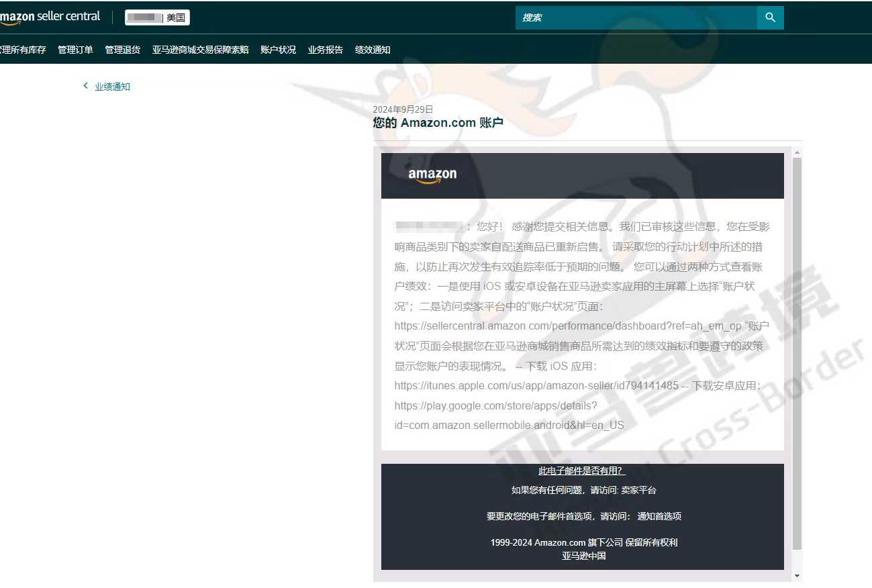Open the 绩效通知 menu item
872x588 pixels.
(x=373, y=50)
